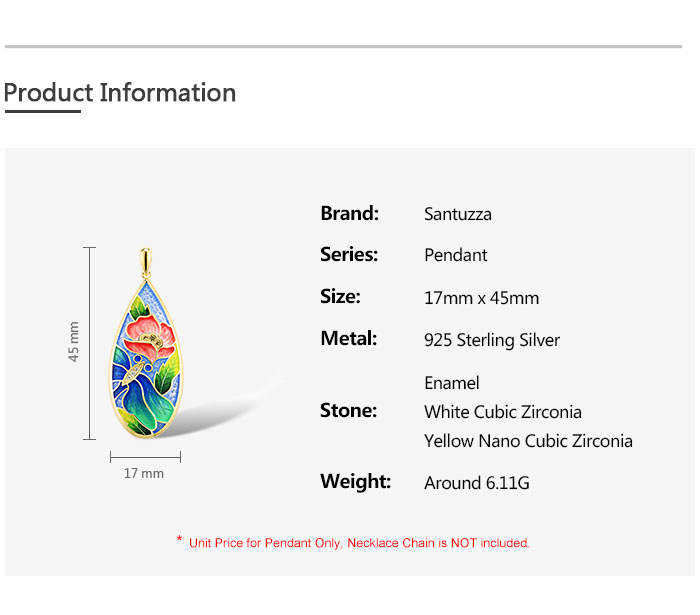The image size is (700, 615).
Task: Click the teardrop enamel pendant image
Action: point(146,342)
